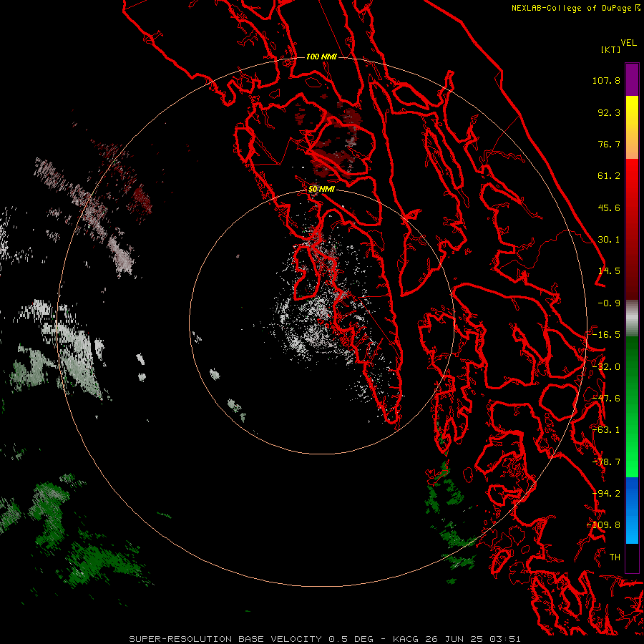This screenshot has height=644, width=644.
Task: Click the 100 NMI range ring label
Action: click(321, 57)
